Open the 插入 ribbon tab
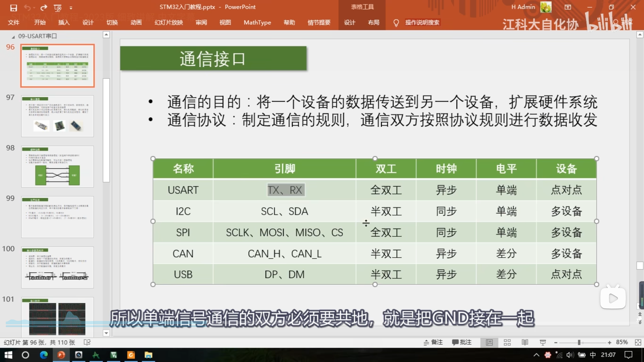The image size is (644, 362). 64,23
